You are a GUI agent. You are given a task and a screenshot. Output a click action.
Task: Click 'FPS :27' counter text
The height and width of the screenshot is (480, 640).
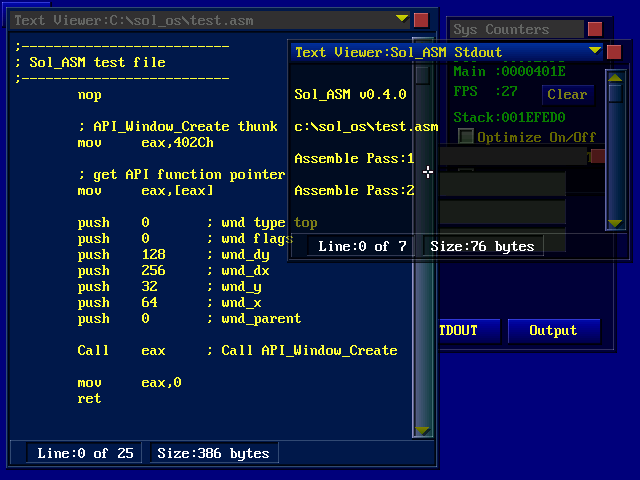[x=485, y=91]
